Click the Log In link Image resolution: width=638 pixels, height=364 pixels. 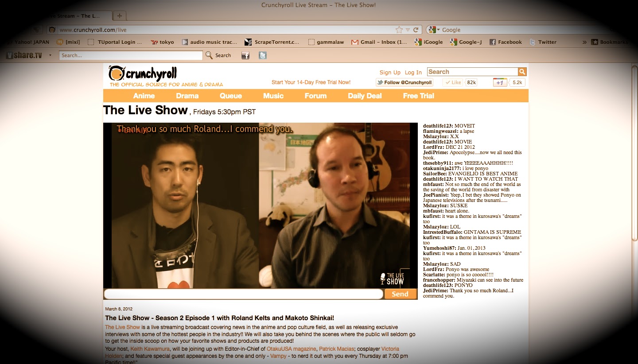pyautogui.click(x=413, y=73)
